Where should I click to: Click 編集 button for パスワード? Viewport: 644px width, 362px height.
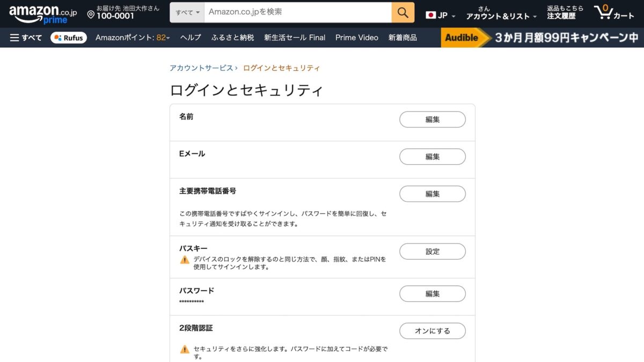pyautogui.click(x=432, y=294)
